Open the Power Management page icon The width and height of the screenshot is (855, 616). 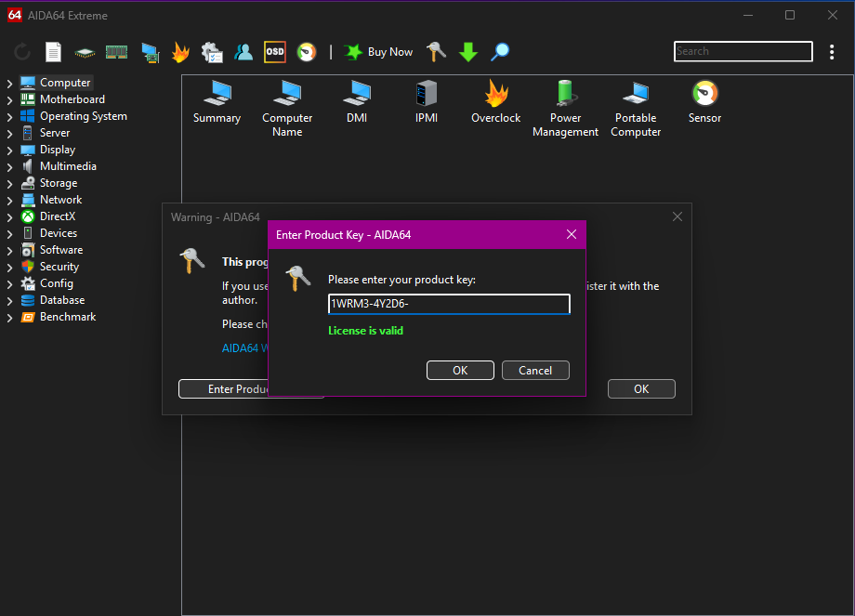(565, 109)
